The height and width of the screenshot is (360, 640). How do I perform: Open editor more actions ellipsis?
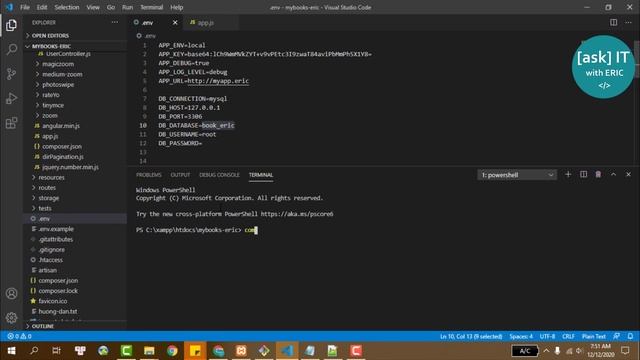(x=628, y=22)
